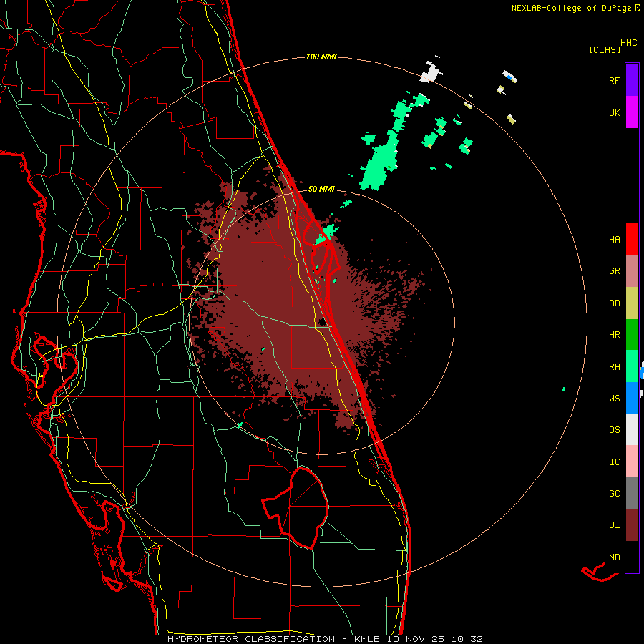Click the HA red legend color swatch

pyautogui.click(x=632, y=239)
